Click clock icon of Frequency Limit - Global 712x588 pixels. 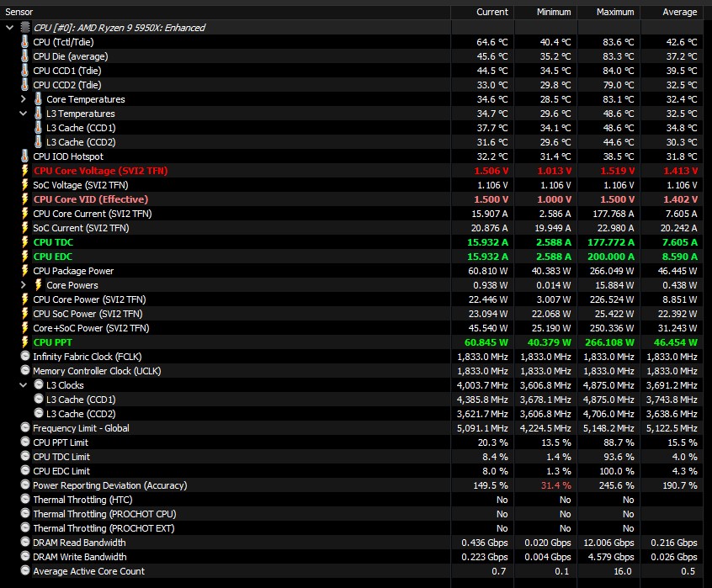pos(25,427)
